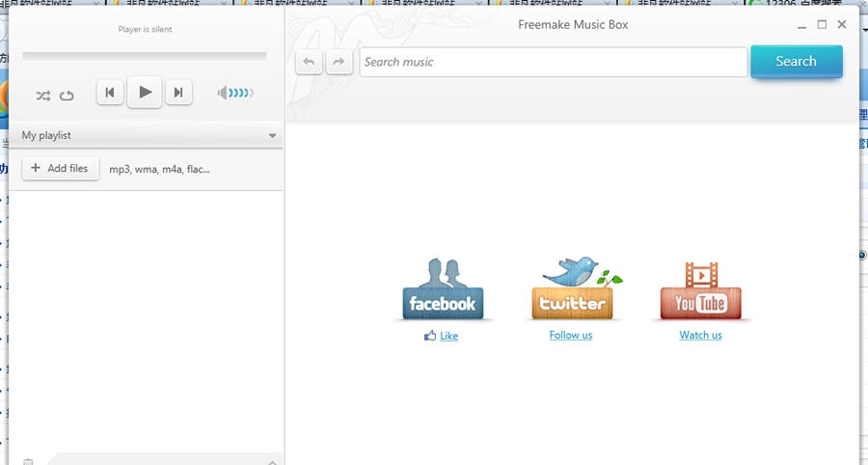This screenshot has height=465, width=868.
Task: Click the Add files button
Action: [x=61, y=168]
